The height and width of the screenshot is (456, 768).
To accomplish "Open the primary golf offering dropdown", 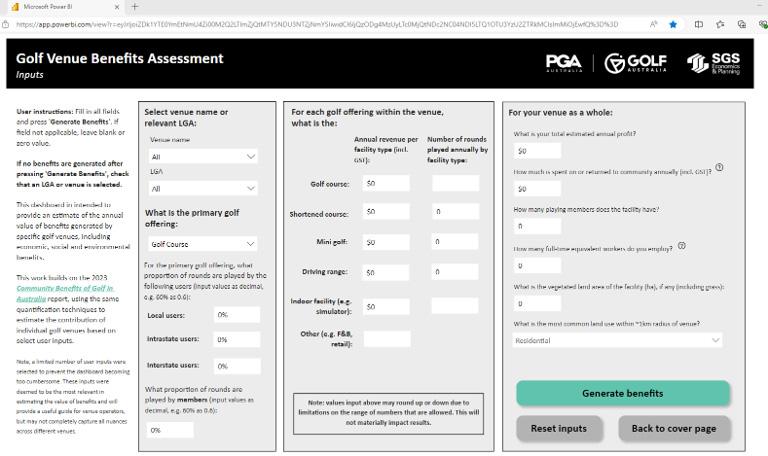I will 203,244.
